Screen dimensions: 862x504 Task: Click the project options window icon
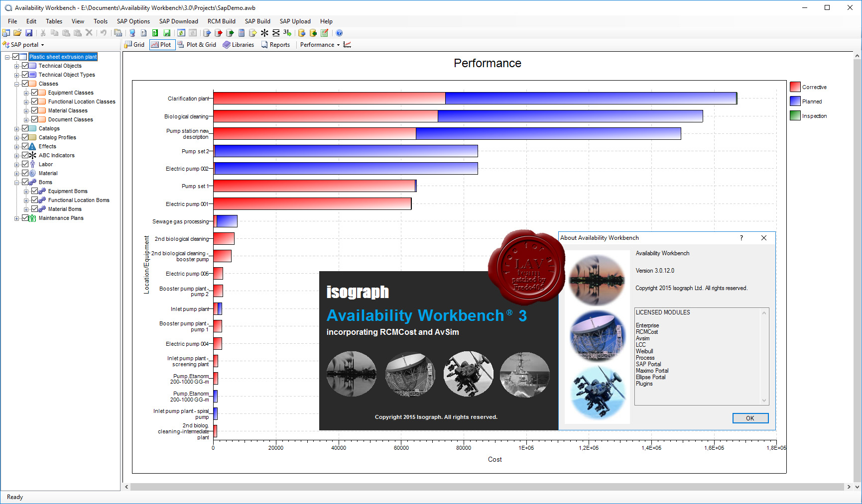118,33
